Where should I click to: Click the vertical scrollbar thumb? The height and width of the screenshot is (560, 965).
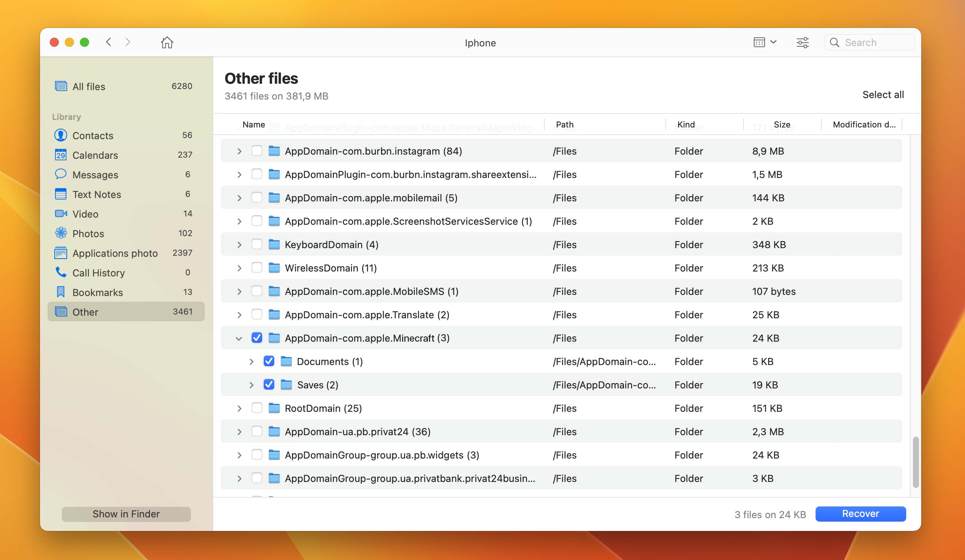point(915,462)
